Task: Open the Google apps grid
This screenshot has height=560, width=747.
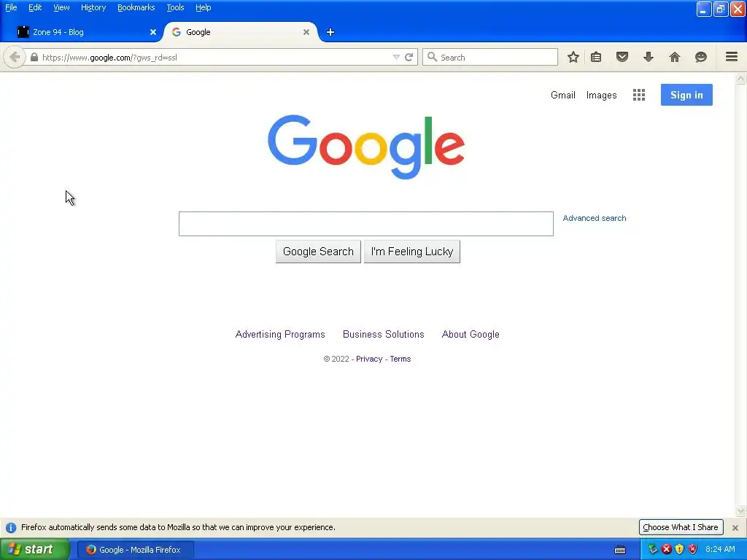Action: pos(639,95)
